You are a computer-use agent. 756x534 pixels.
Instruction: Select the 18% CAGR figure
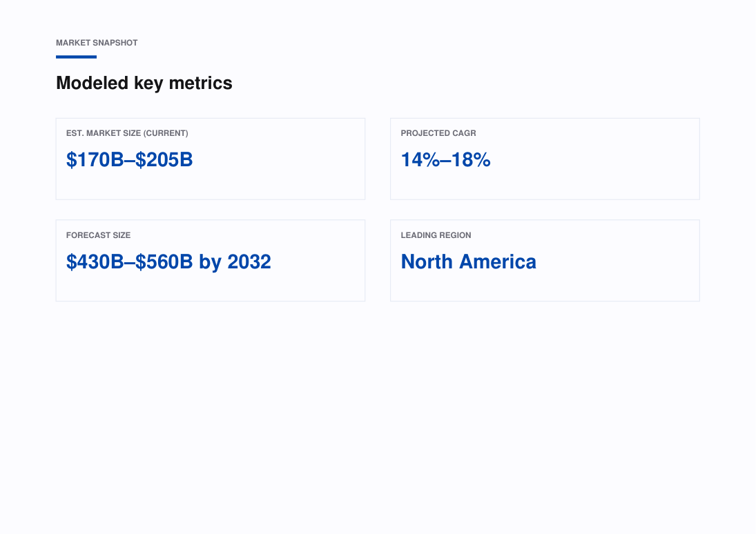(x=471, y=160)
